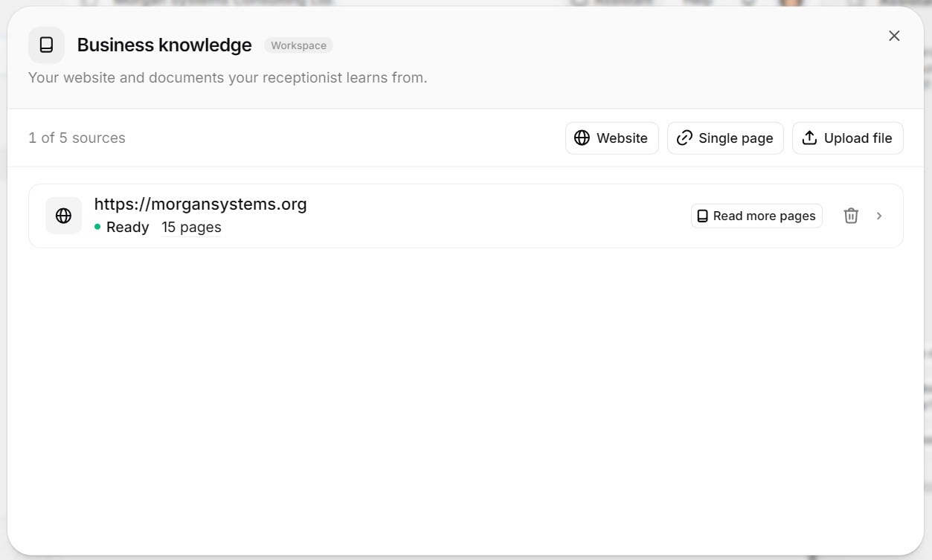Expand the morgansystems.org source details
932x560 pixels.
tap(879, 216)
